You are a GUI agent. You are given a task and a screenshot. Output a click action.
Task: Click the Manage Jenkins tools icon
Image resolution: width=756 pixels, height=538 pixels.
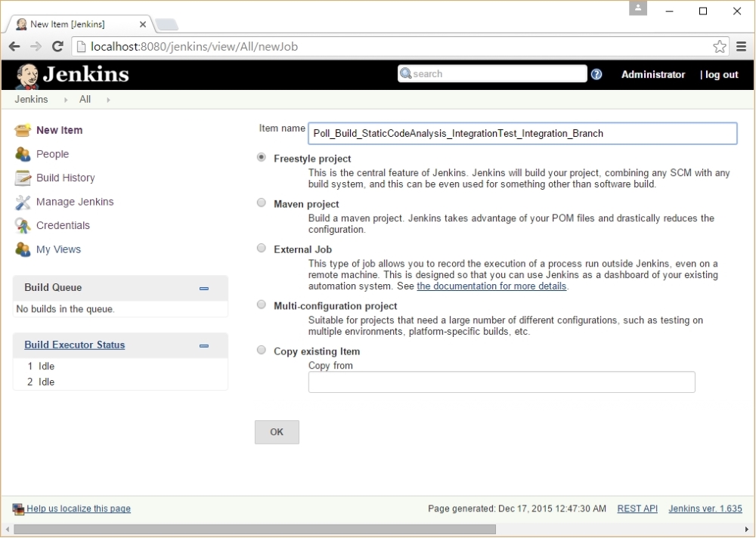[23, 202]
